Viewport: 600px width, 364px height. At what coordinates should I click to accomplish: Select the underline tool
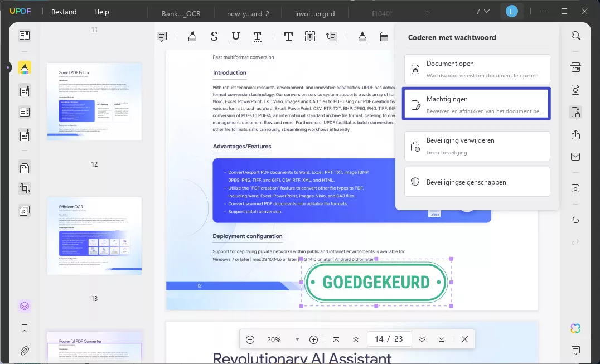236,37
